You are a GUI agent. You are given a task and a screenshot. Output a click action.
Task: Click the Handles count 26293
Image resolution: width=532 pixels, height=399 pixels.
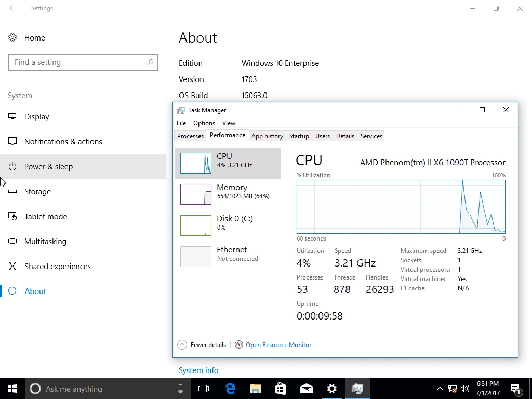(x=380, y=289)
